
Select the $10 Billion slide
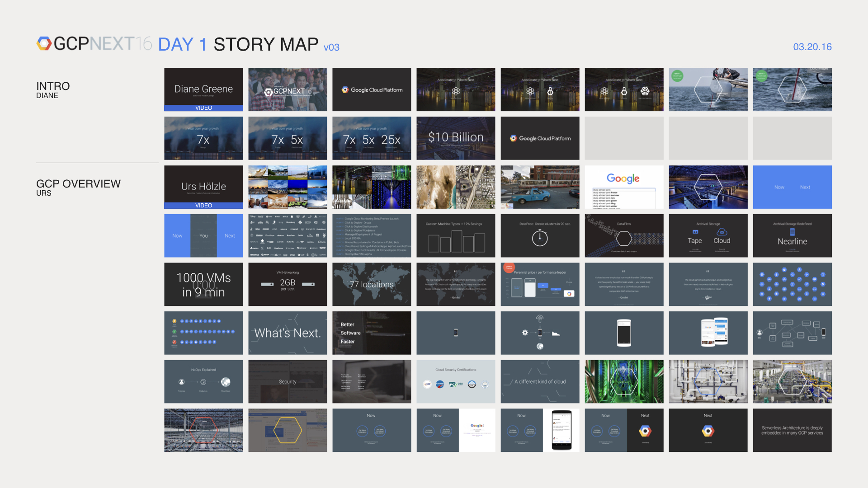tap(456, 138)
